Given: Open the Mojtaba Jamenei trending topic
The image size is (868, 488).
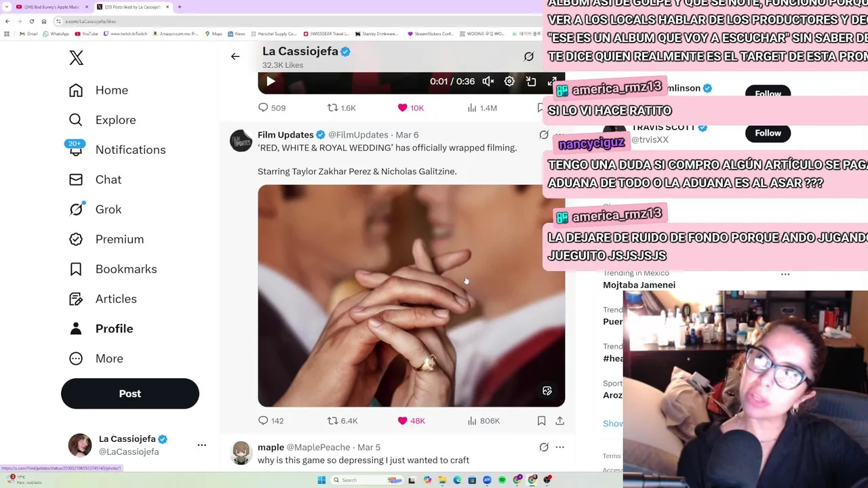Looking at the screenshot, I should 639,285.
